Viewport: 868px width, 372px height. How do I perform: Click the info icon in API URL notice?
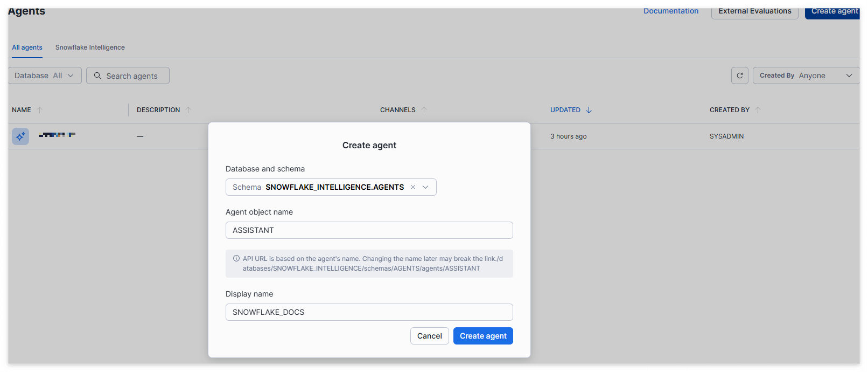[236, 259]
